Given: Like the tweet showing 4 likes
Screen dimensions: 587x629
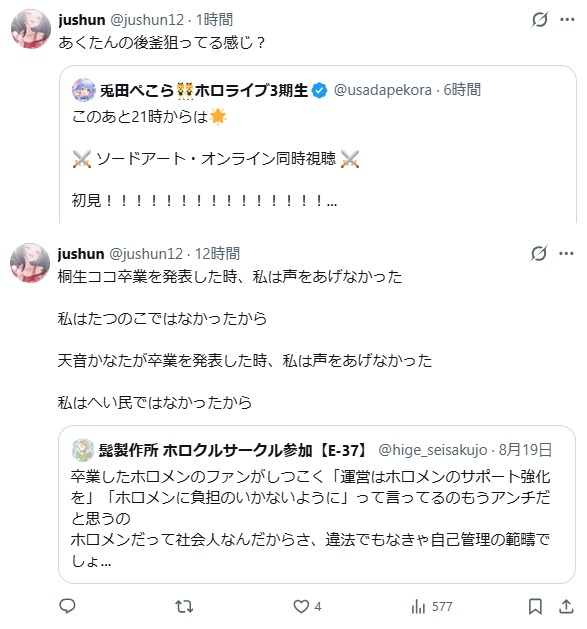Looking at the screenshot, I should [307, 606].
